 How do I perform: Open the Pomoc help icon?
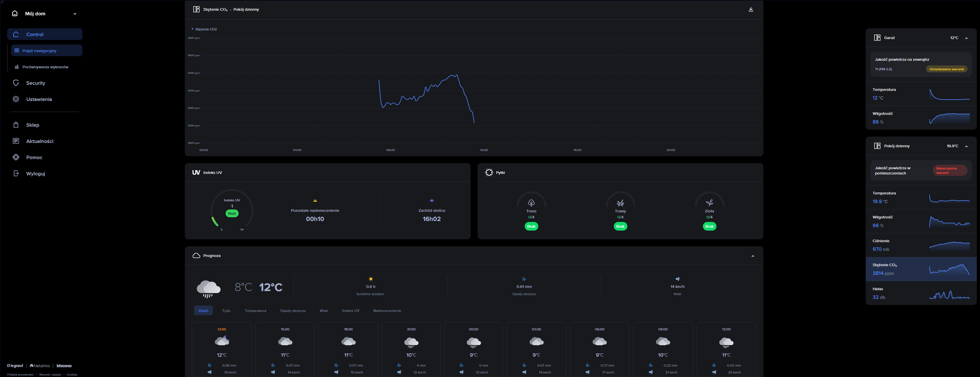[x=16, y=157]
